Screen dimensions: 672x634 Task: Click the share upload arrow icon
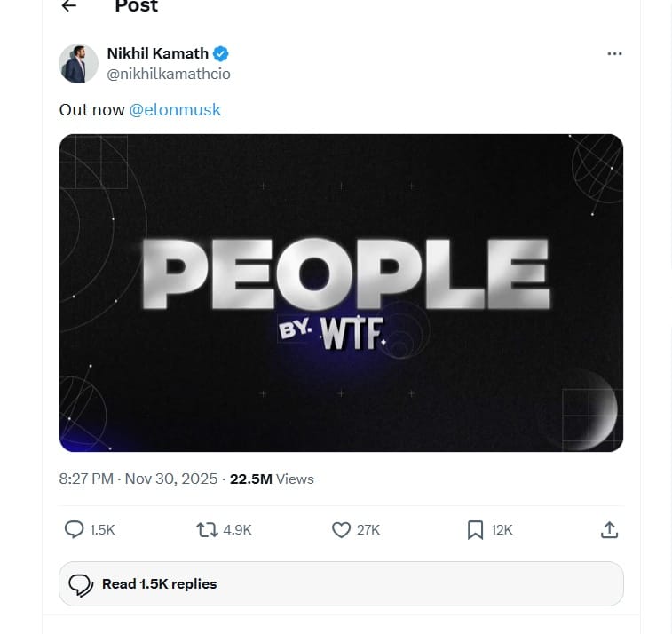coord(609,530)
